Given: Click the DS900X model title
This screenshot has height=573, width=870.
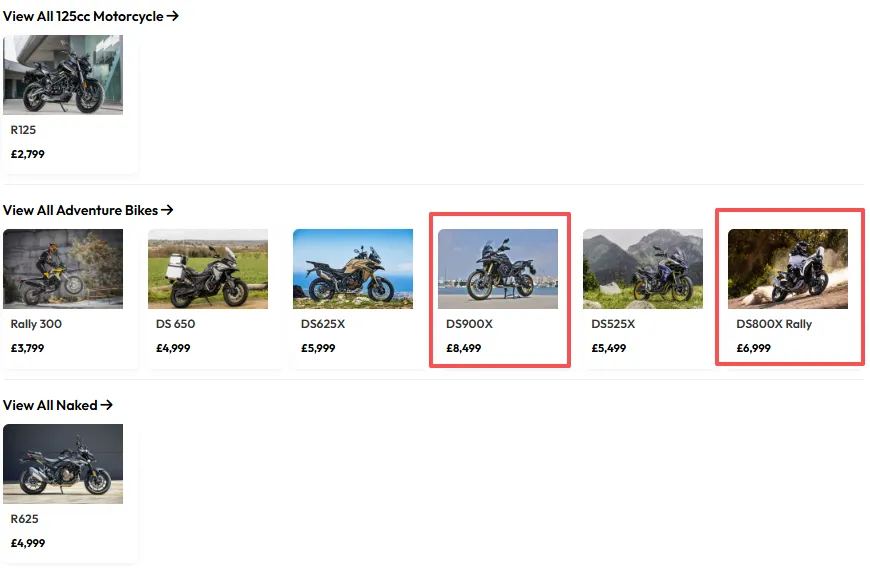Looking at the screenshot, I should coord(469,324).
